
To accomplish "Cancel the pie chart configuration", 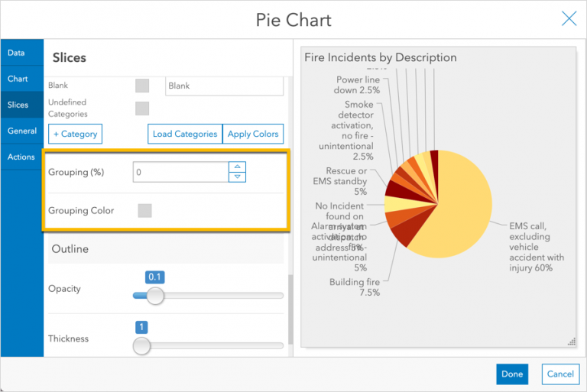I will tap(560, 374).
